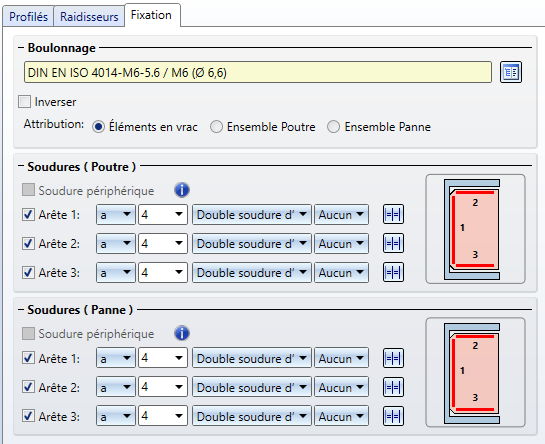Viewport: 545px width, 444px height.
Task: Collapse the Soudures ( Poutre ) section
Action: 21,167
